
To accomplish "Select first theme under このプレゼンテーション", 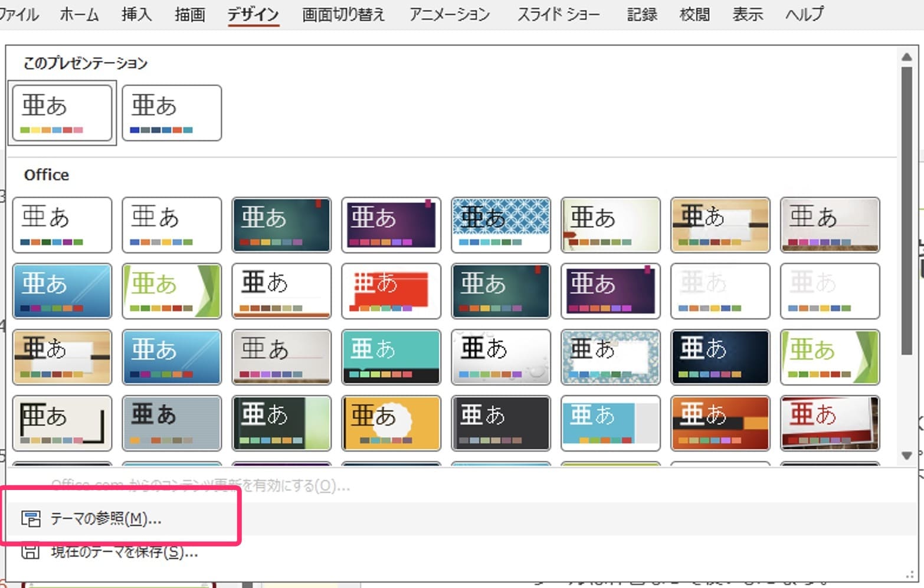I will click(62, 113).
